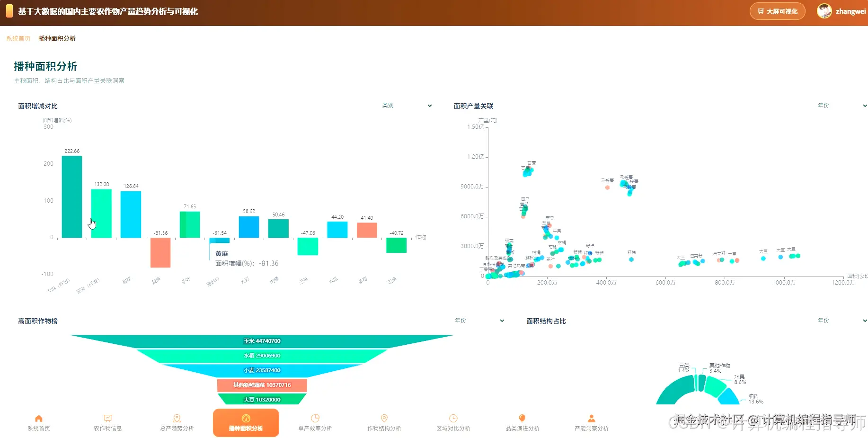Select the active 播种面积分析 tab
This screenshot has height=438, width=868.
coord(246,422)
